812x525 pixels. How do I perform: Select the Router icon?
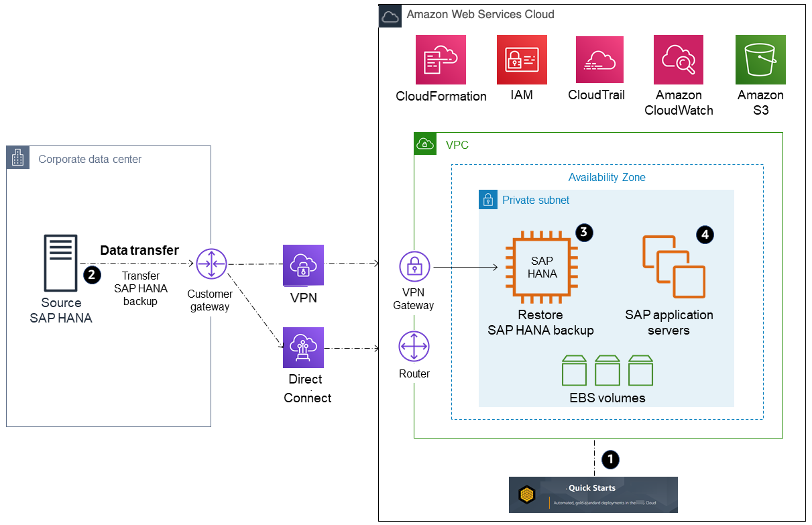(414, 347)
